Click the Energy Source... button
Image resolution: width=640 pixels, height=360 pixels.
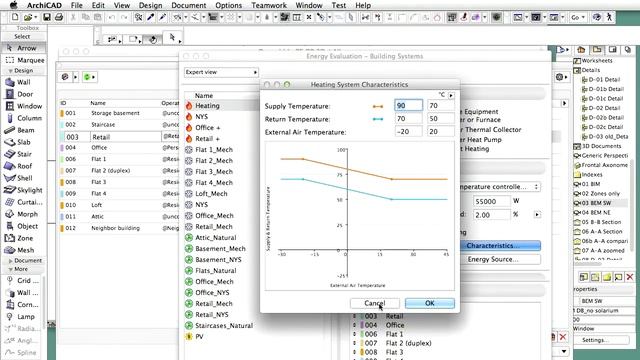[500, 259]
